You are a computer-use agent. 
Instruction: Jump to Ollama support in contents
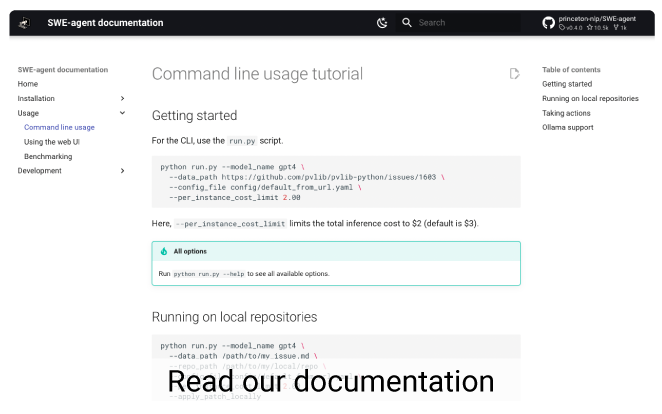pyautogui.click(x=568, y=127)
